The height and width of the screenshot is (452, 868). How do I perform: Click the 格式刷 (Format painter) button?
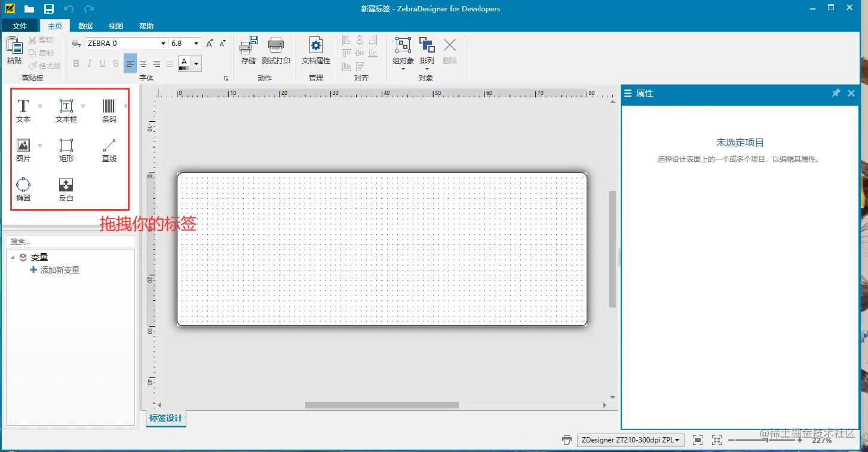[45, 66]
